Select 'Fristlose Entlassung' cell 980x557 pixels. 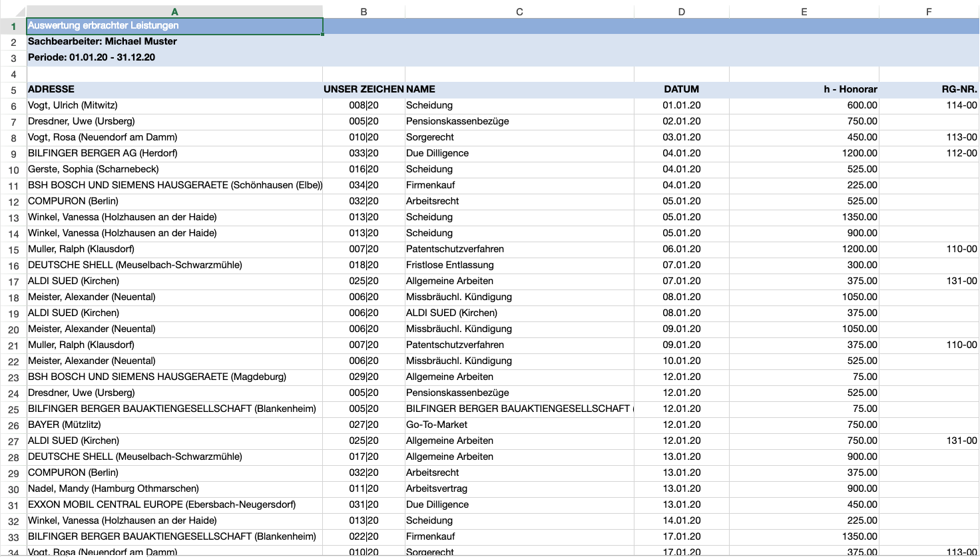pos(519,266)
